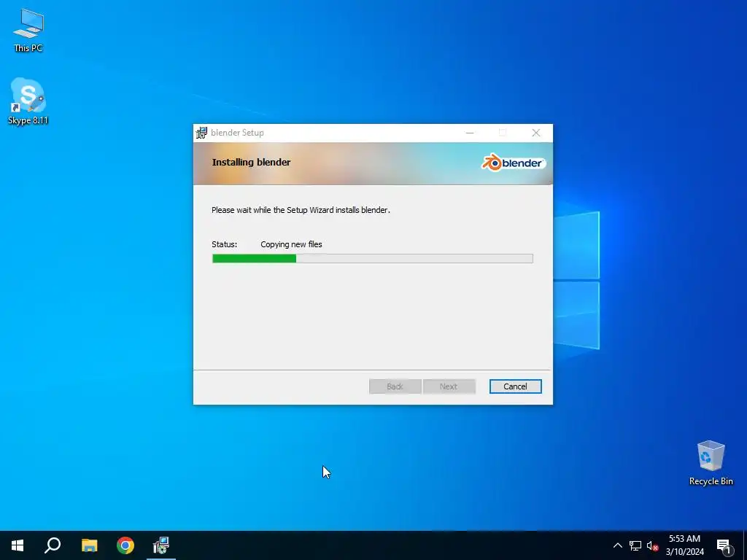Viewport: 747px width, 560px height.
Task: Click the blender logo in header
Action: (x=513, y=163)
